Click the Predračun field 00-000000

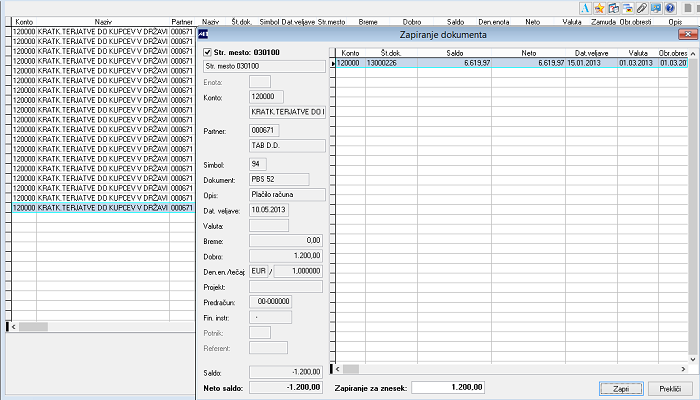pos(271,302)
